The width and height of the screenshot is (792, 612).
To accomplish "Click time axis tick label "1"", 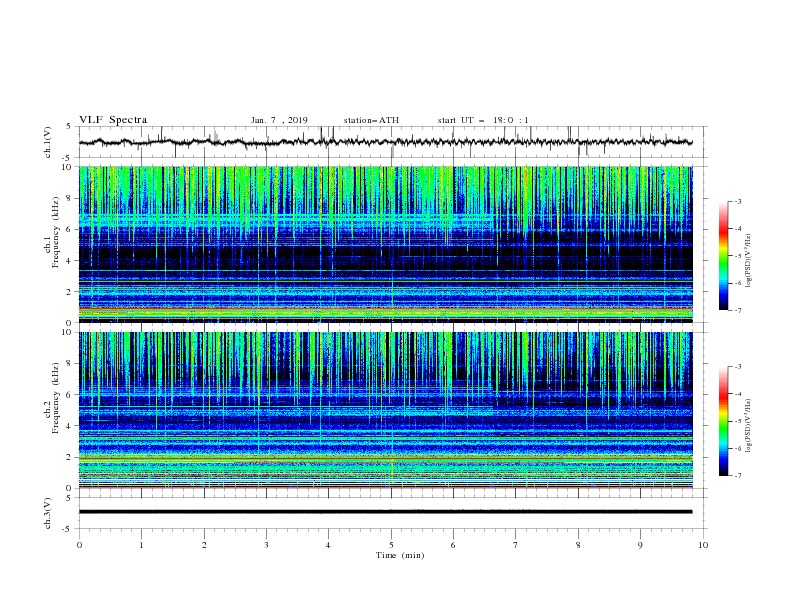I will pyautogui.click(x=141, y=545).
